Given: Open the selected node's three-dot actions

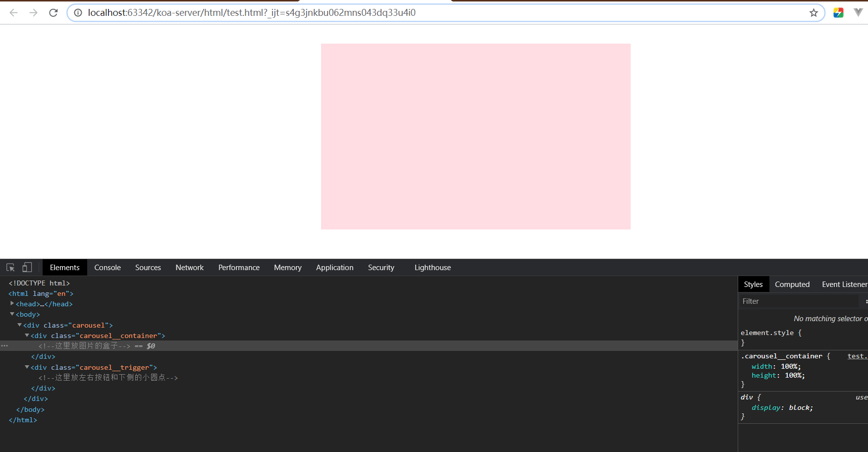Looking at the screenshot, I should pyautogui.click(x=4, y=346).
